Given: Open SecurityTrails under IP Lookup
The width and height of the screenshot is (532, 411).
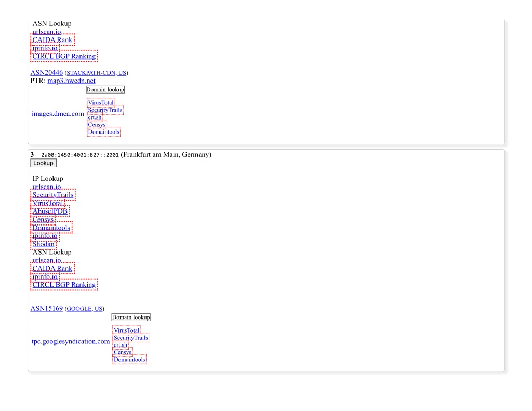Looking at the screenshot, I should pyautogui.click(x=53, y=195).
